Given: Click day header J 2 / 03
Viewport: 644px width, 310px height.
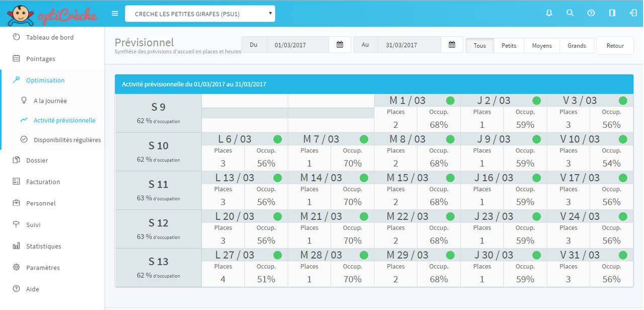Looking at the screenshot, I should (494, 101).
